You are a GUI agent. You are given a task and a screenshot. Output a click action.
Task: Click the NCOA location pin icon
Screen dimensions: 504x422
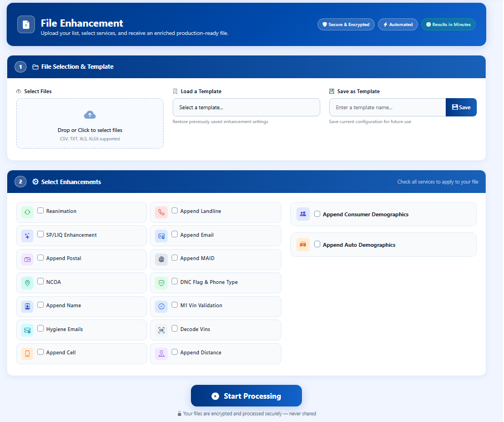27,283
